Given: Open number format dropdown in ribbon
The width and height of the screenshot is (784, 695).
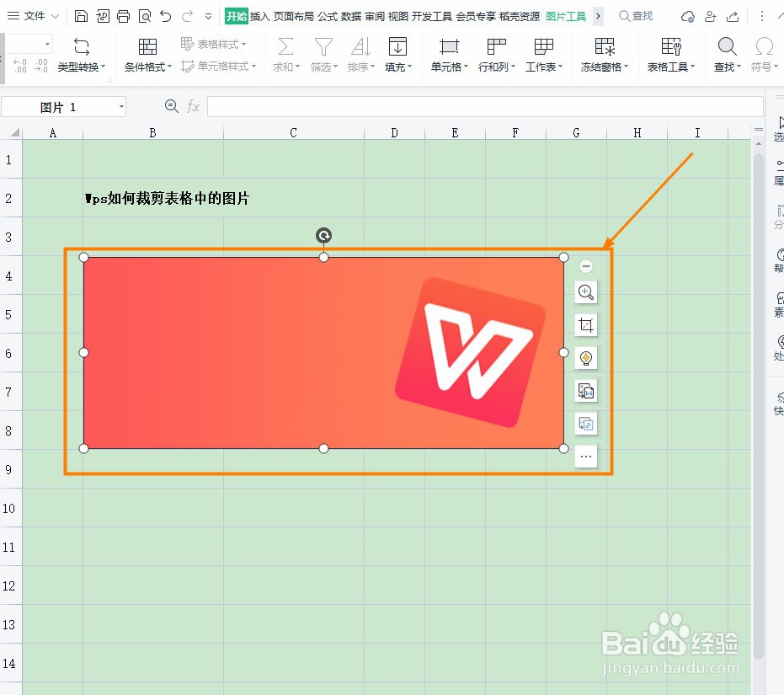Looking at the screenshot, I should click(47, 45).
